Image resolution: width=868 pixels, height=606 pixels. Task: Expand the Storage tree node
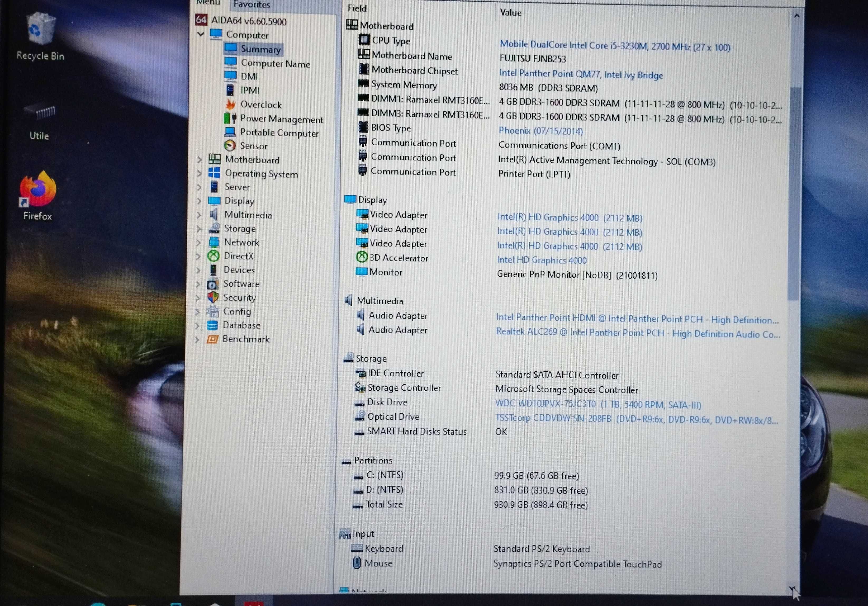pos(198,229)
